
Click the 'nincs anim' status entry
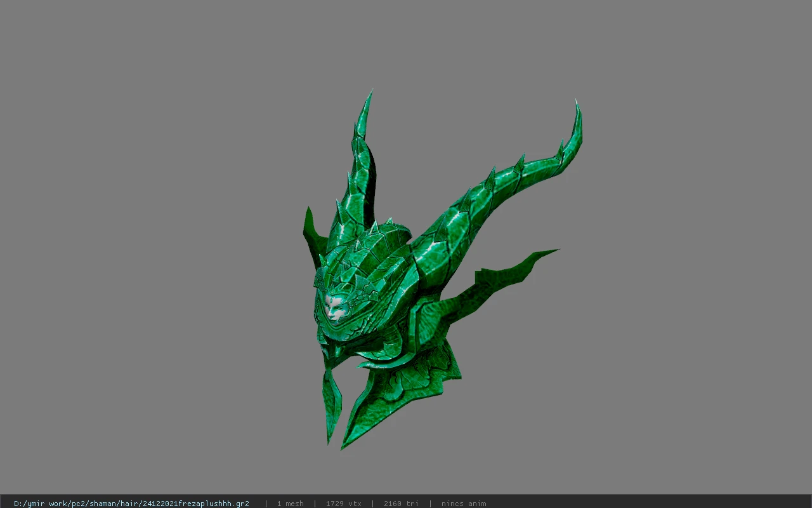(x=464, y=504)
